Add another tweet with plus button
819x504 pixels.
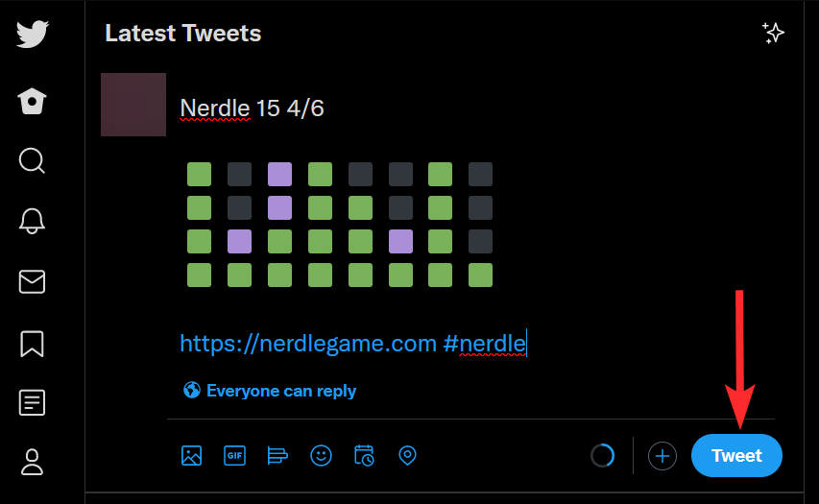pos(662,456)
